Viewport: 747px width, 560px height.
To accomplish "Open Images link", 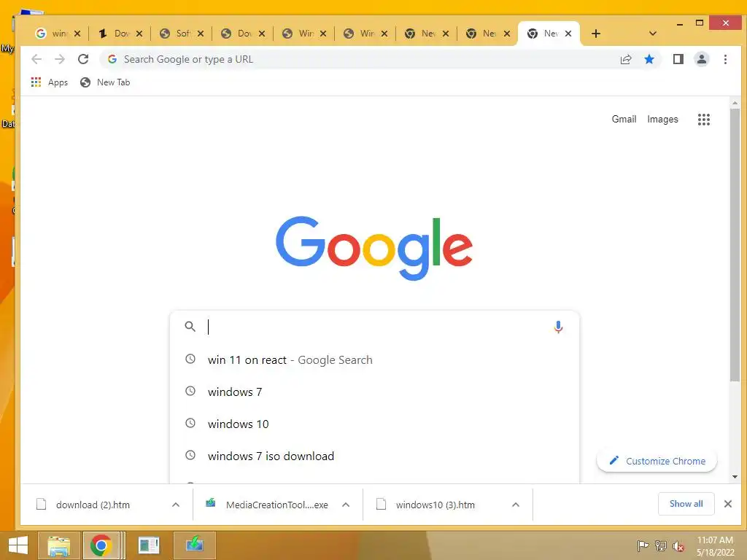I will click(662, 119).
